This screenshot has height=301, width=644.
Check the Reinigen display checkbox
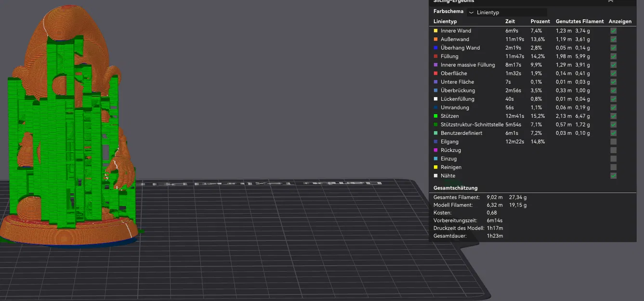point(613,167)
